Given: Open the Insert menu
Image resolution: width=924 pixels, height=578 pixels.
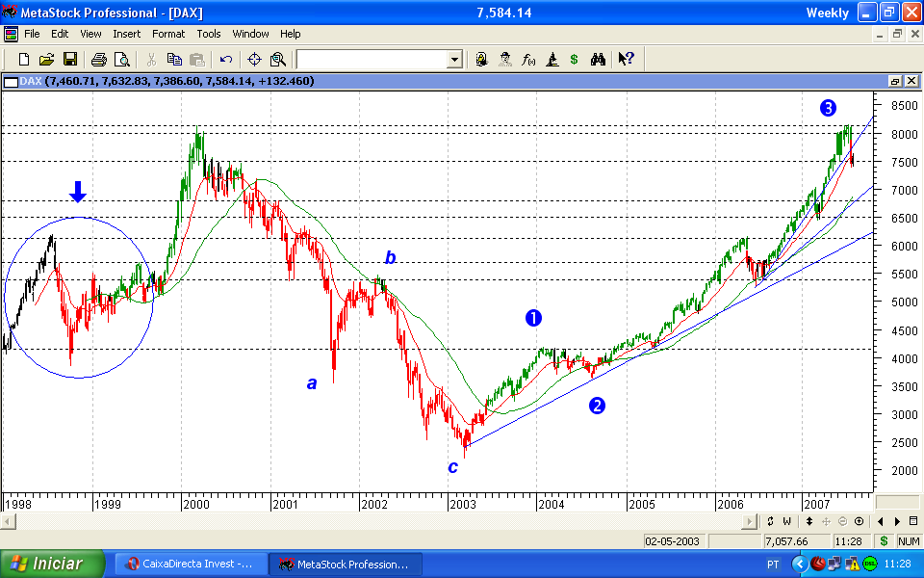Looking at the screenshot, I should (x=127, y=34).
